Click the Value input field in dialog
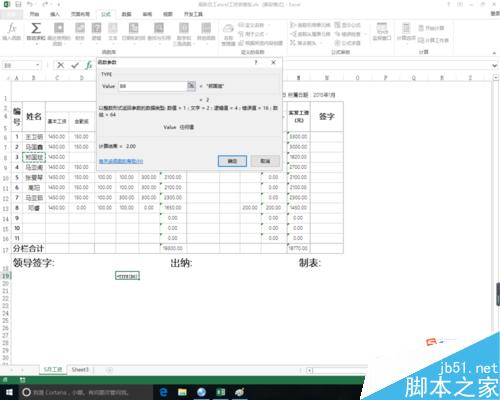 tap(153, 86)
